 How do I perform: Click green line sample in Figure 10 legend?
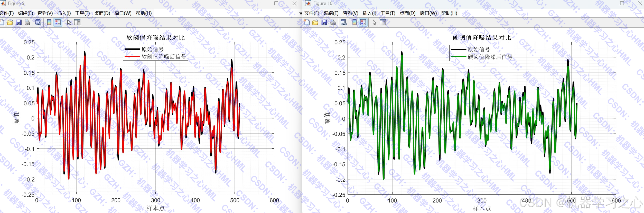[459, 57]
